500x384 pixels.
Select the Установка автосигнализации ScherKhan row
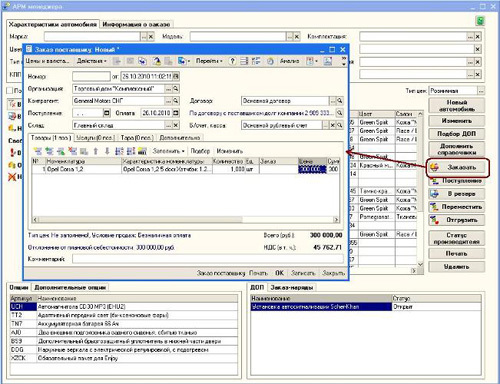366,307
